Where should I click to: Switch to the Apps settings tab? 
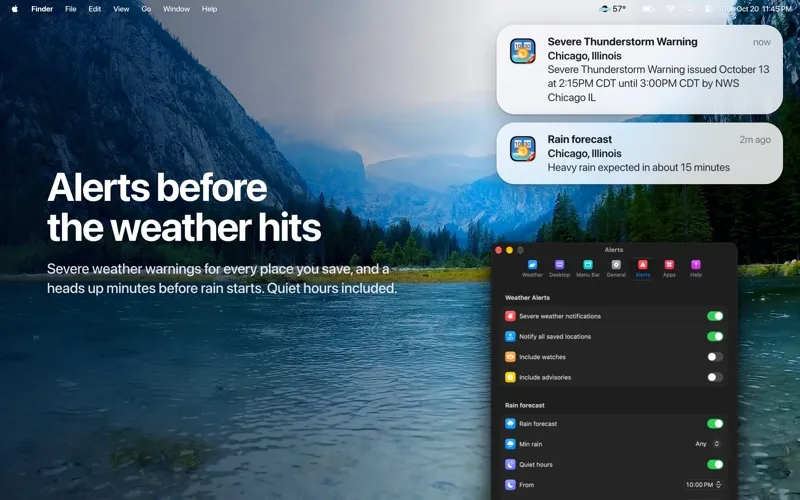pyautogui.click(x=669, y=268)
